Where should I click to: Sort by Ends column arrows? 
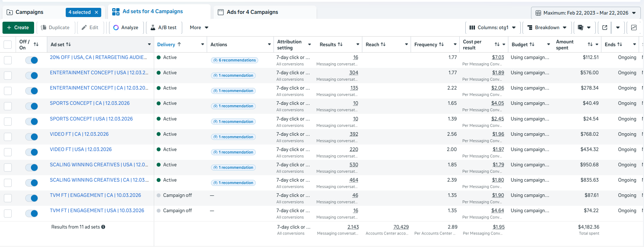tap(619, 44)
